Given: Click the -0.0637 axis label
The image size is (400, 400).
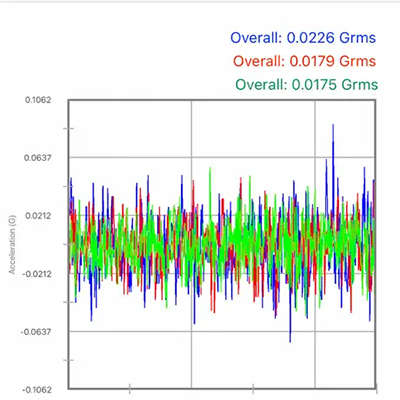Looking at the screenshot, I should click(36, 332).
